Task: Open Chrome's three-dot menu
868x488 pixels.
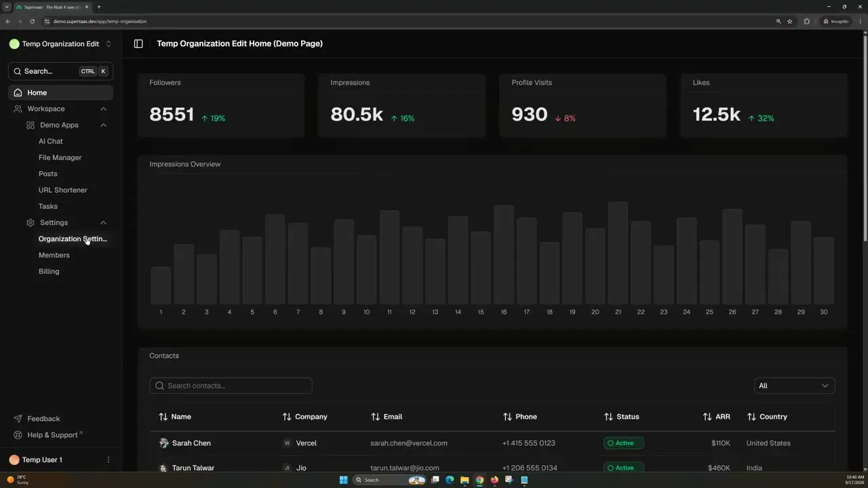Action: point(860,21)
